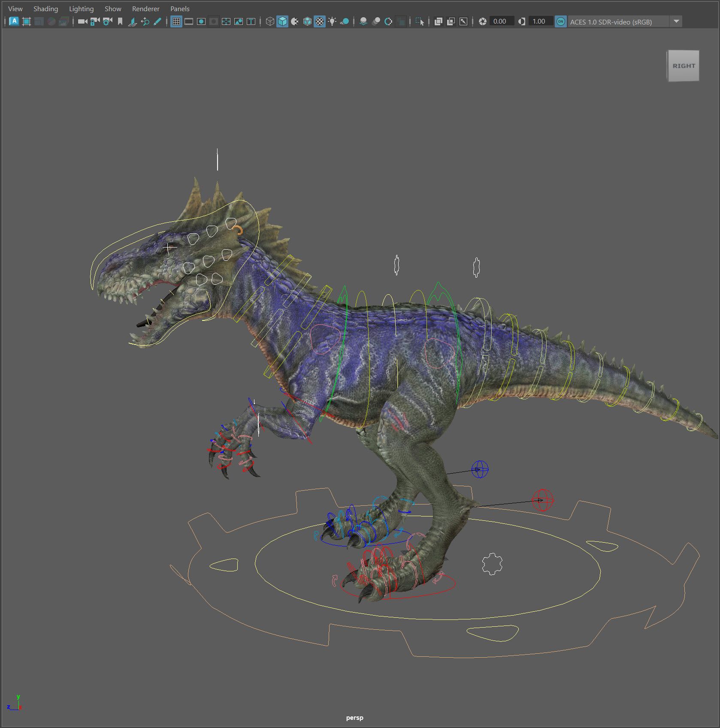
Task: Toggle Wireframe on Shaded icon
Action: coord(307,21)
